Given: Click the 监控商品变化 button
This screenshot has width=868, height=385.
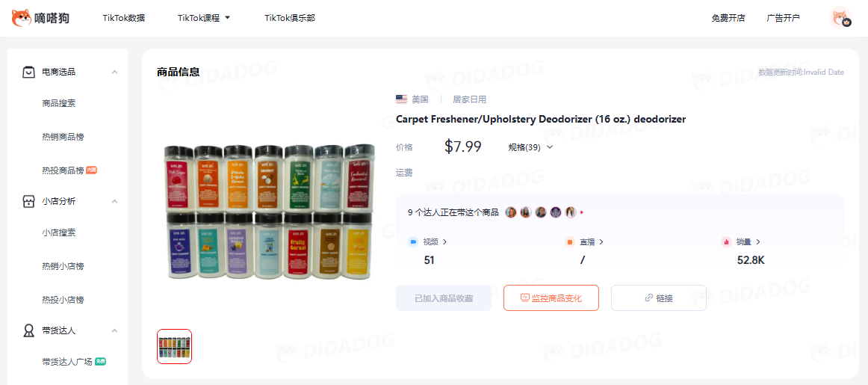Looking at the screenshot, I should 551,298.
